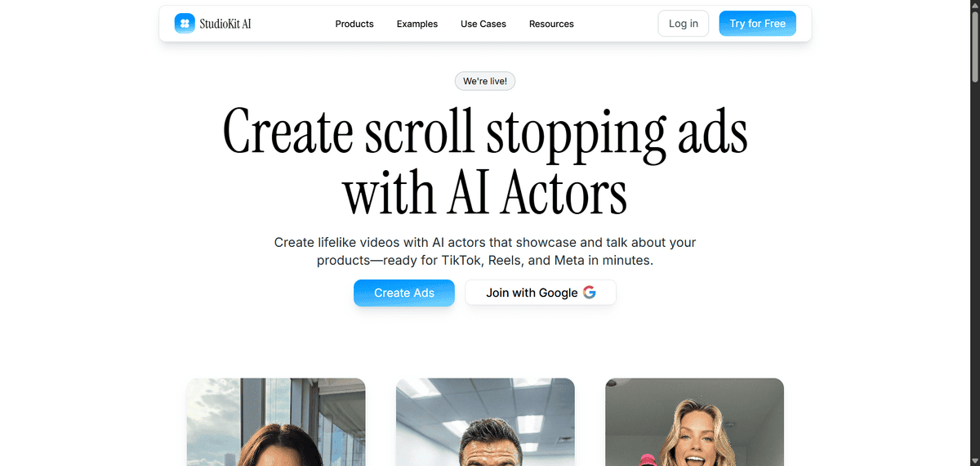
Task: Click the Try for Free button
Action: [x=758, y=24]
